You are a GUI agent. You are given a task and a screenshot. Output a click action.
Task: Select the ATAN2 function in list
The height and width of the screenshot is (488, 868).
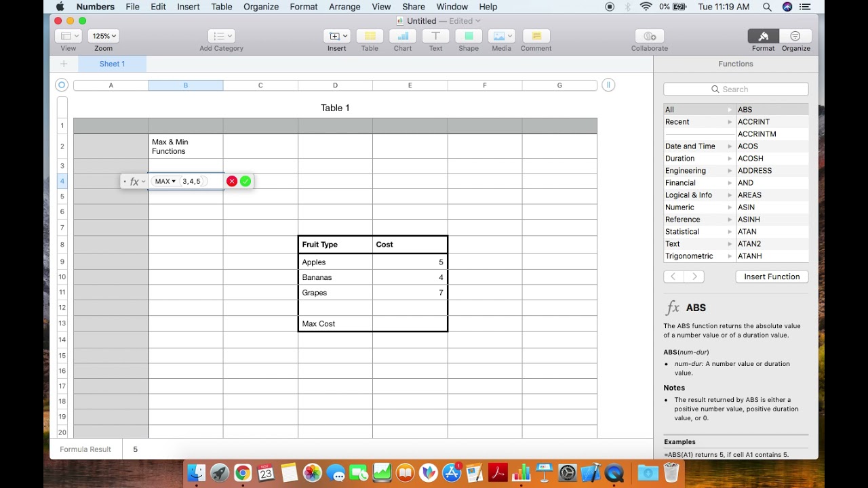click(772, 244)
